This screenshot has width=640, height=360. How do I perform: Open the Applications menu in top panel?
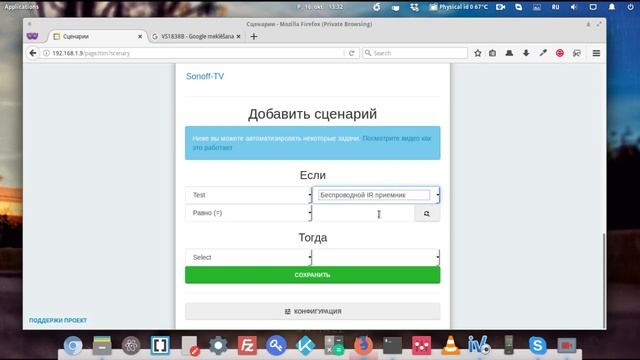[x=21, y=7]
